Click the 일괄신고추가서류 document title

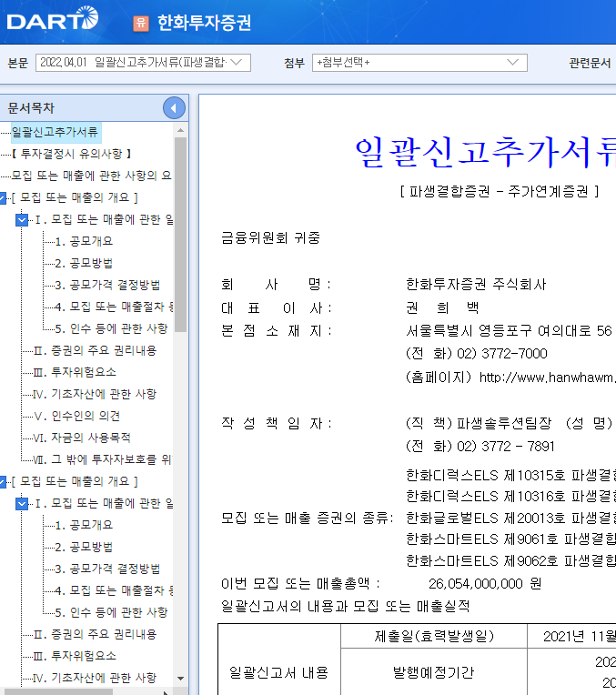click(x=485, y=152)
